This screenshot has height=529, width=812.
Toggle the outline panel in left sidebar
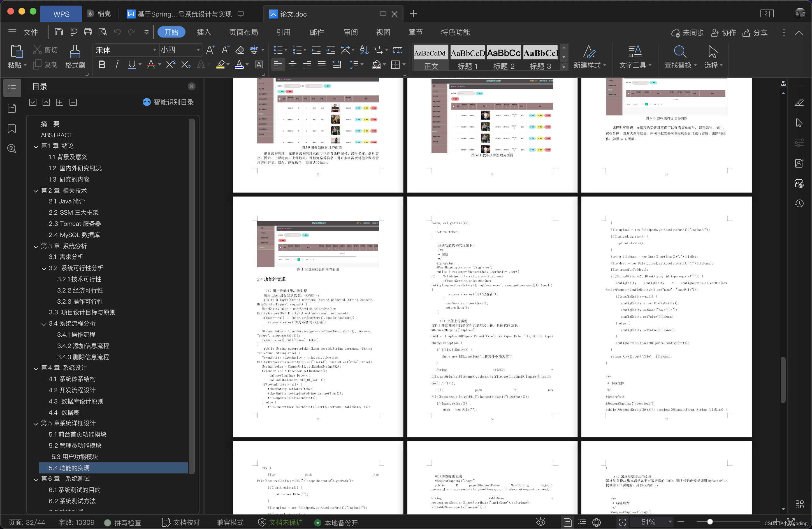click(12, 88)
